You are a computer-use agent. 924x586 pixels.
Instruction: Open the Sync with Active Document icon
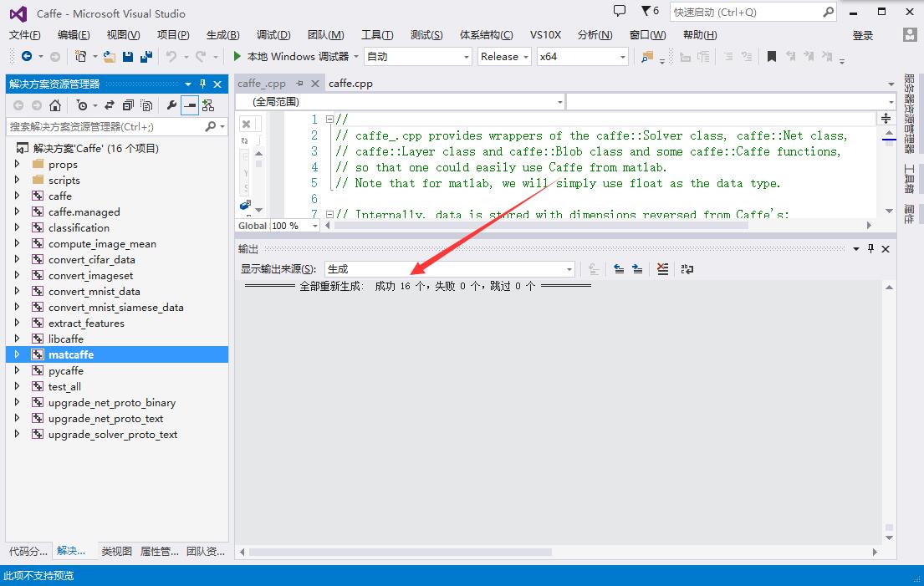pyautogui.click(x=108, y=105)
